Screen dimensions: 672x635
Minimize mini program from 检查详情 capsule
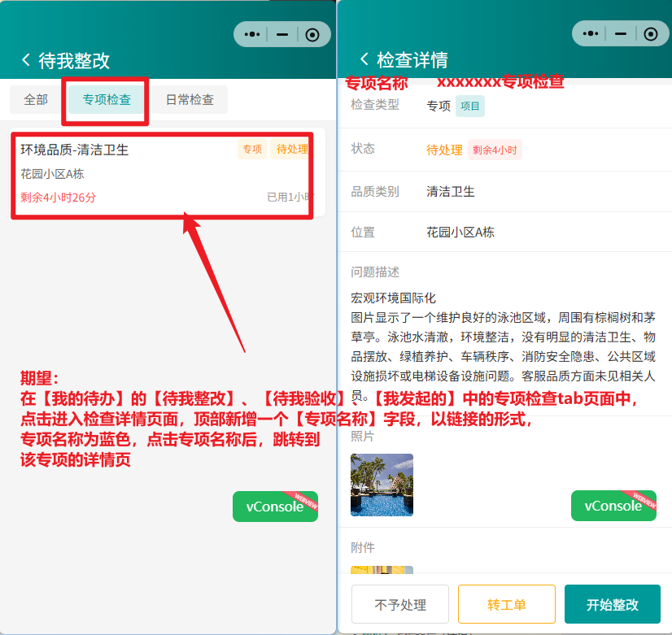pos(621,33)
